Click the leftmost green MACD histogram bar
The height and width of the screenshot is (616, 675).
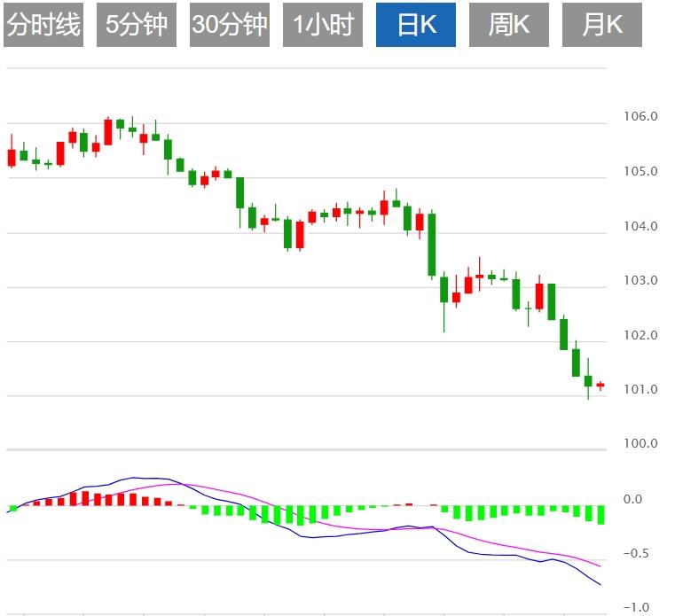pyautogui.click(x=13, y=509)
